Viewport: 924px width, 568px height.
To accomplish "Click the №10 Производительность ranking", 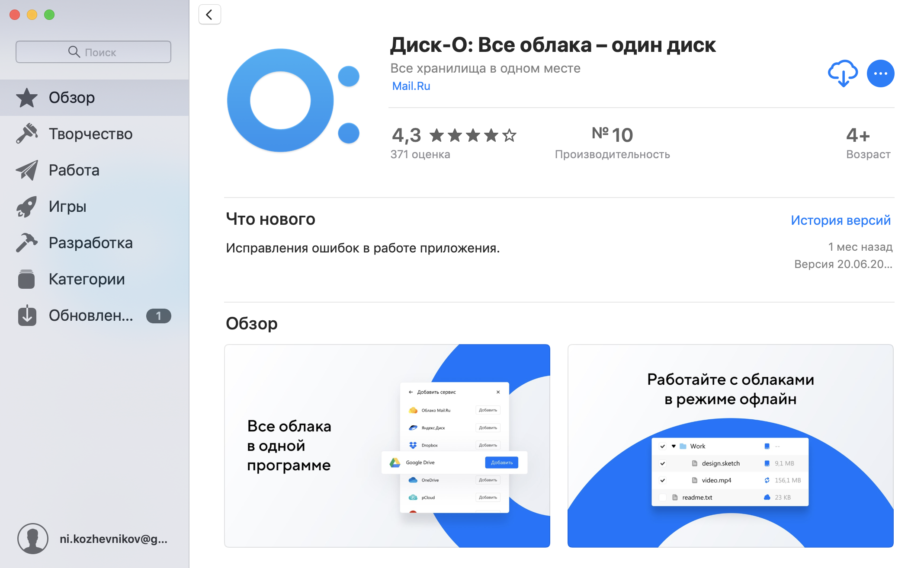I will click(612, 143).
